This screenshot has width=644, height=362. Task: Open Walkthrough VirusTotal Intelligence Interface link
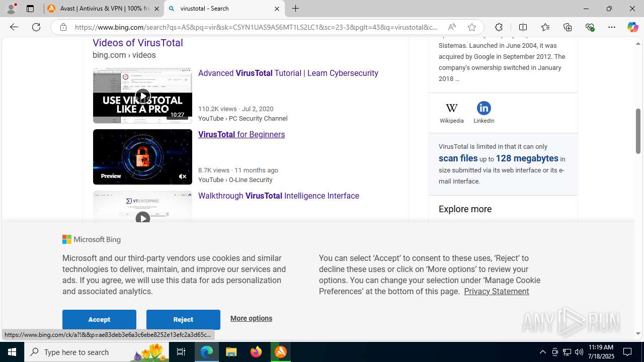coord(278,196)
